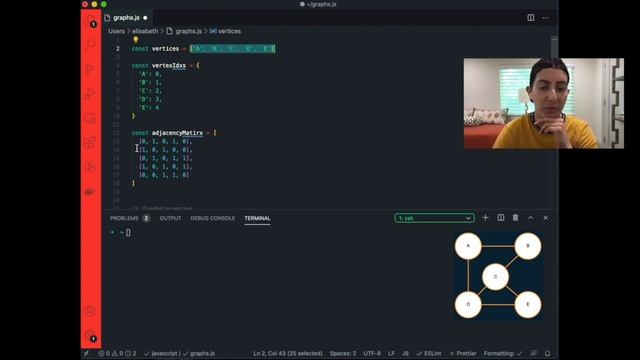
Task: Click node C in graph diagram
Action: click(495, 277)
